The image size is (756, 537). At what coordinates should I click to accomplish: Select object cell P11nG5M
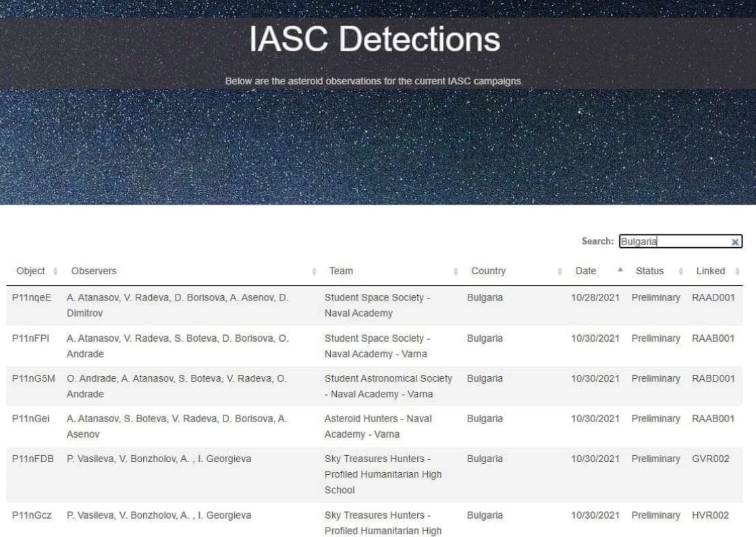pyautogui.click(x=33, y=379)
